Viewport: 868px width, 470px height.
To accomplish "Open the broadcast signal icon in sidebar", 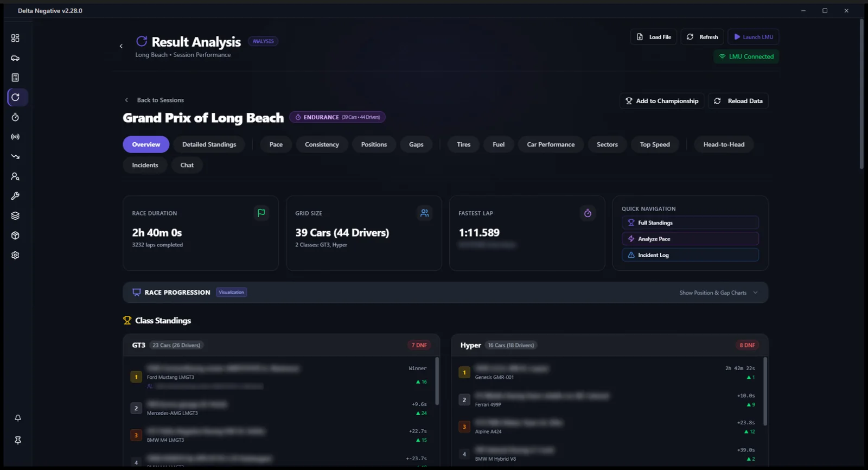I will 15,137.
